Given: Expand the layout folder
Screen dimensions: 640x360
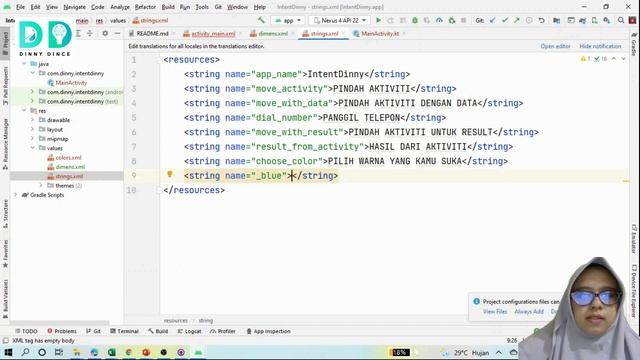Looking at the screenshot, I should (33, 129).
